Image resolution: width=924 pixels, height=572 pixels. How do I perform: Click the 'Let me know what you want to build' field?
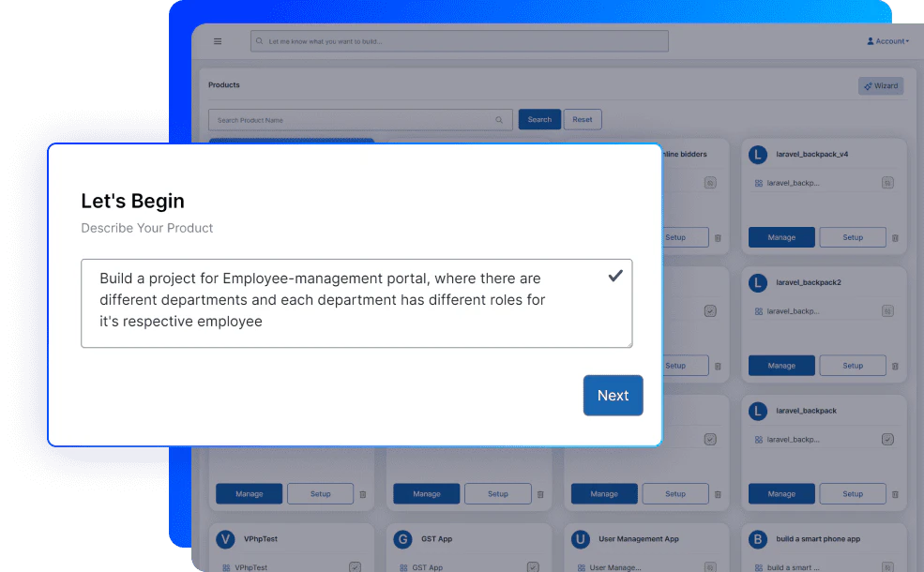click(x=460, y=41)
